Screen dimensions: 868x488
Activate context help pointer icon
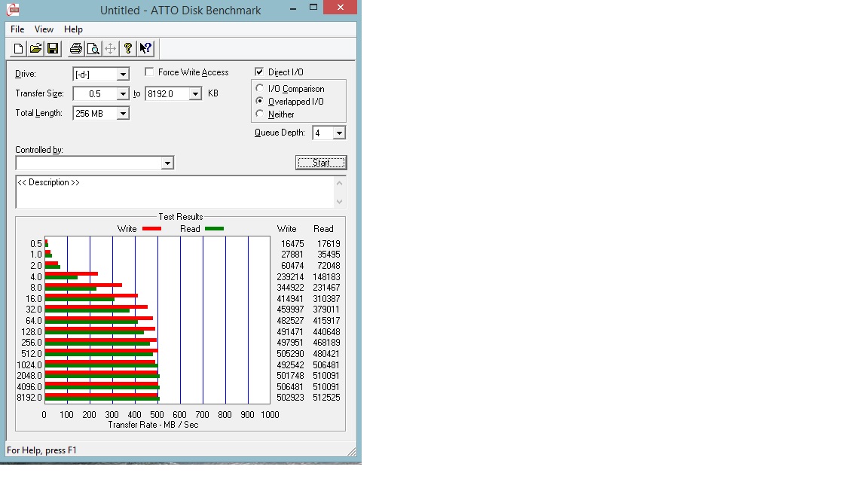(145, 49)
